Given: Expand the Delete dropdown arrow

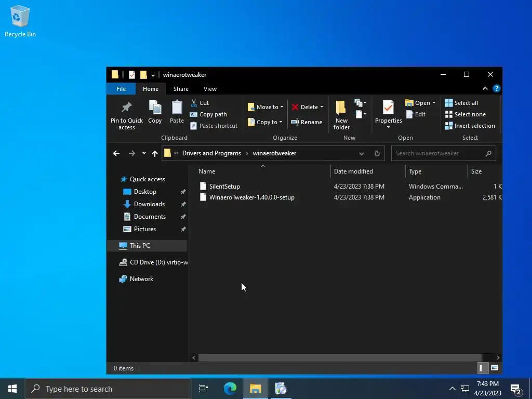Looking at the screenshot, I should click(322, 107).
